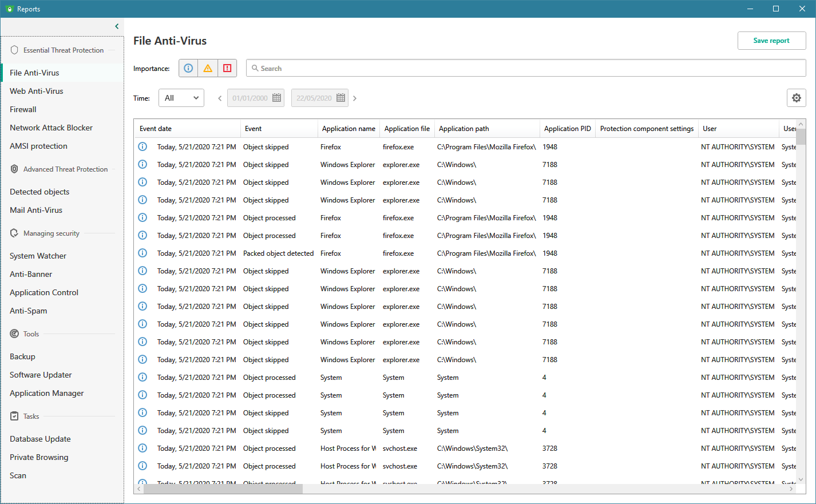Image resolution: width=816 pixels, height=504 pixels.
Task: Open the Time filter dropdown
Action: [181, 98]
